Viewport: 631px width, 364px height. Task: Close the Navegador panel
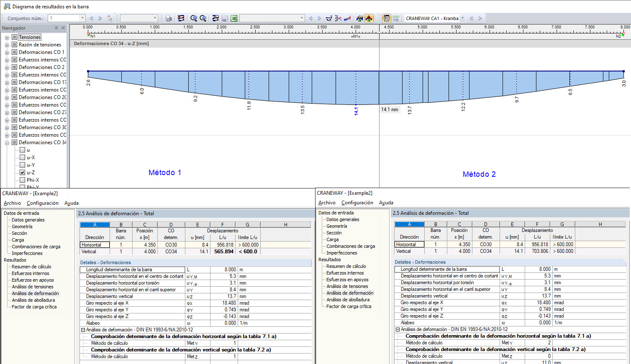click(x=63, y=28)
